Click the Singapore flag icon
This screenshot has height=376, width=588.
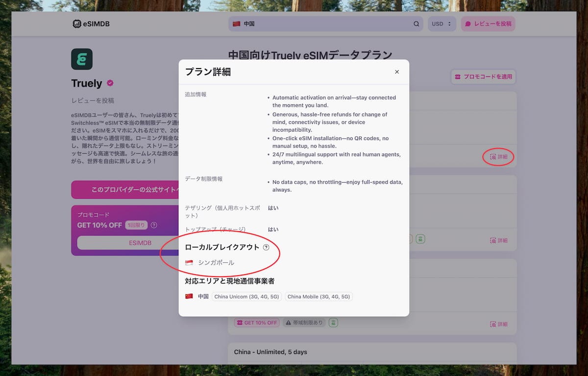coord(189,263)
